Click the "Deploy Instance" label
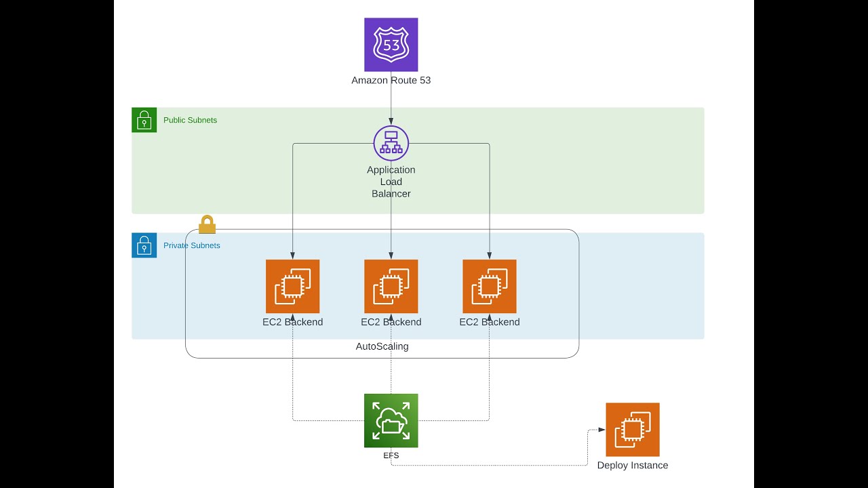Screen dimensions: 868x488 coord(633,466)
